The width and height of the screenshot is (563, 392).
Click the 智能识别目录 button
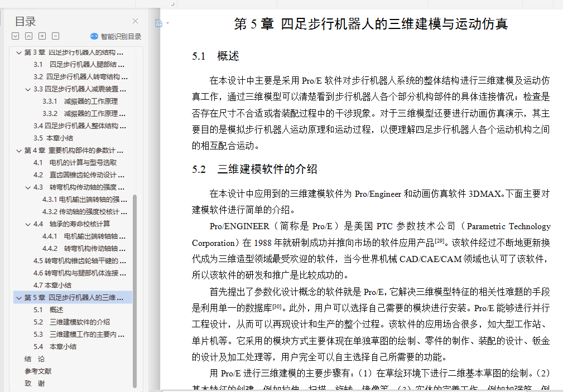116,36
